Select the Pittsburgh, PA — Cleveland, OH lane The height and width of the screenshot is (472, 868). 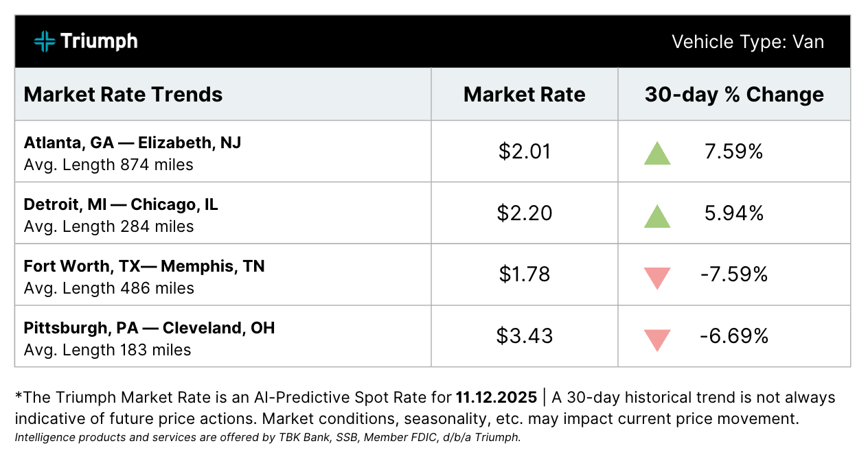(149, 328)
